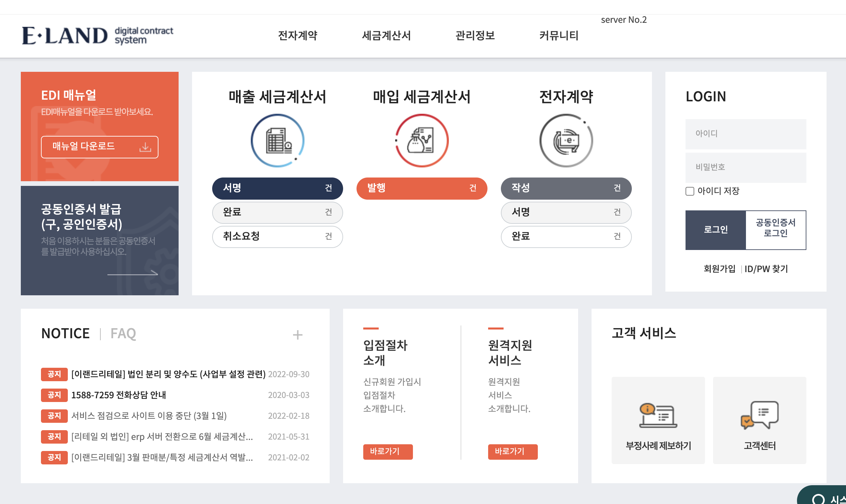Open notice 서비스 점검으로 사이트 이용 중단
846x504 pixels.
[149, 416]
